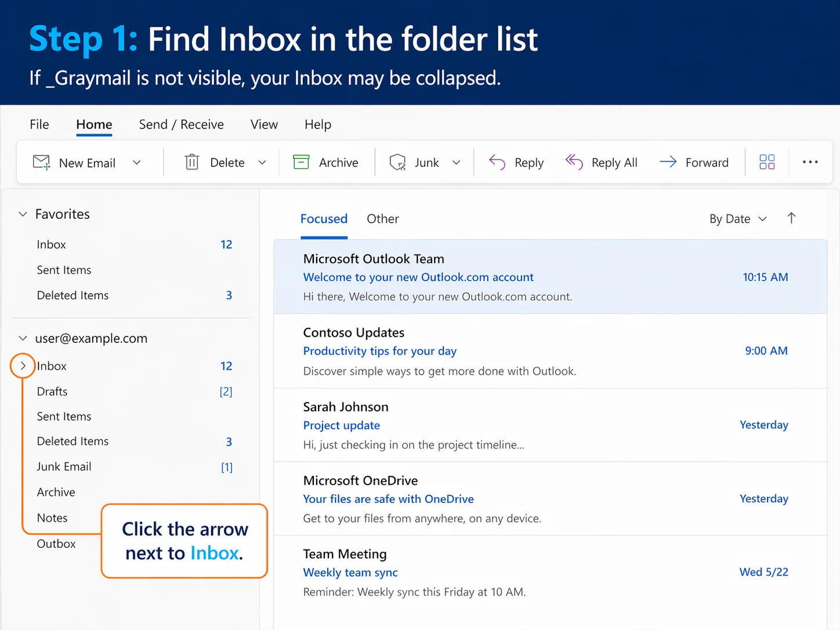Open the Help tab
Viewport: 840px width, 630px height.
[318, 124]
